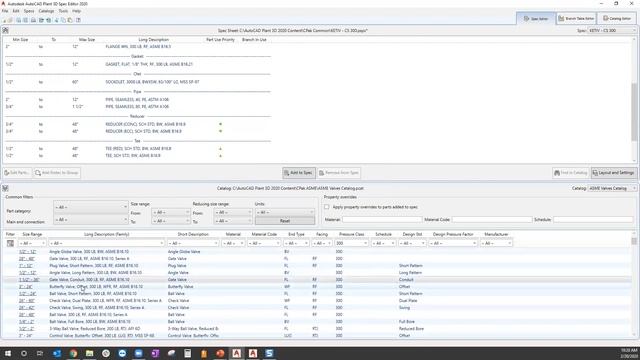Open the Specs menu
The image size is (640, 360).
[x=29, y=11]
